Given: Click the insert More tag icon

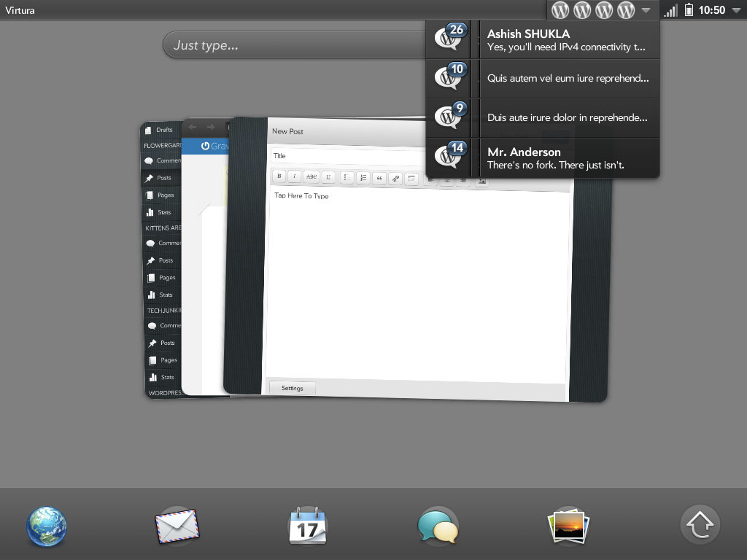Looking at the screenshot, I should coord(411,179).
